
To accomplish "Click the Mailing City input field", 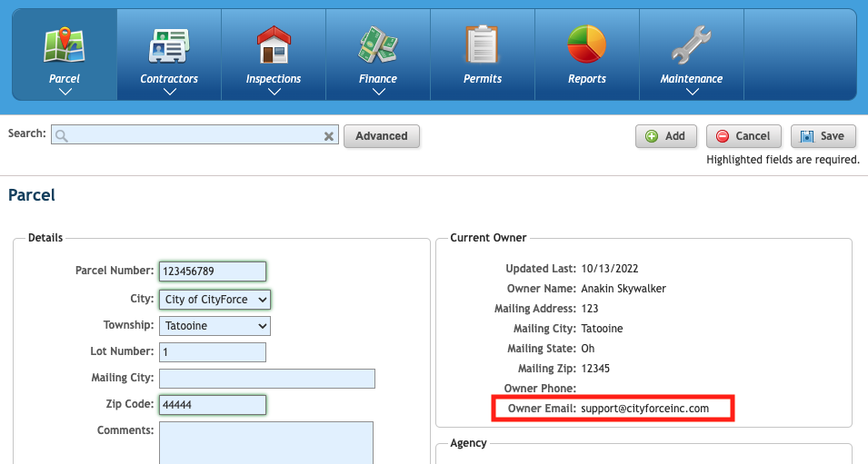I will coord(267,379).
